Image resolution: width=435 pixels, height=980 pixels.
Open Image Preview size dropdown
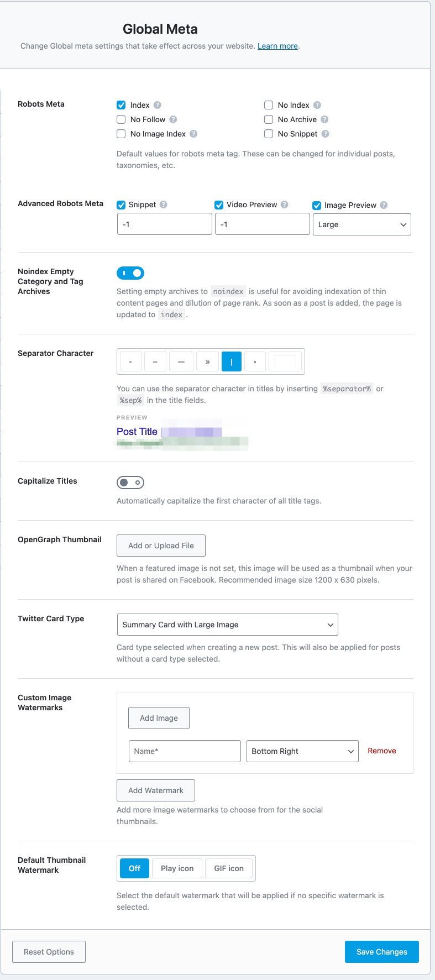(x=361, y=224)
